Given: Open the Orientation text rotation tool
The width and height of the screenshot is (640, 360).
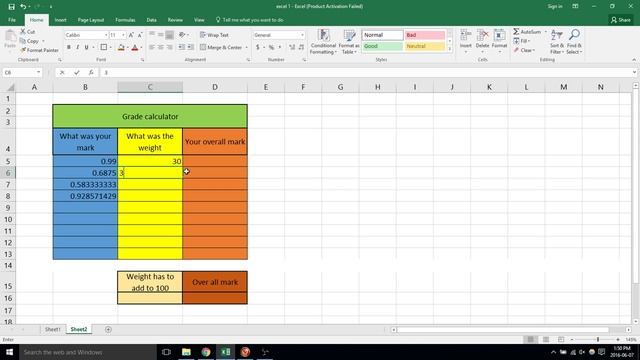Looking at the screenshot, I should click(x=183, y=35).
